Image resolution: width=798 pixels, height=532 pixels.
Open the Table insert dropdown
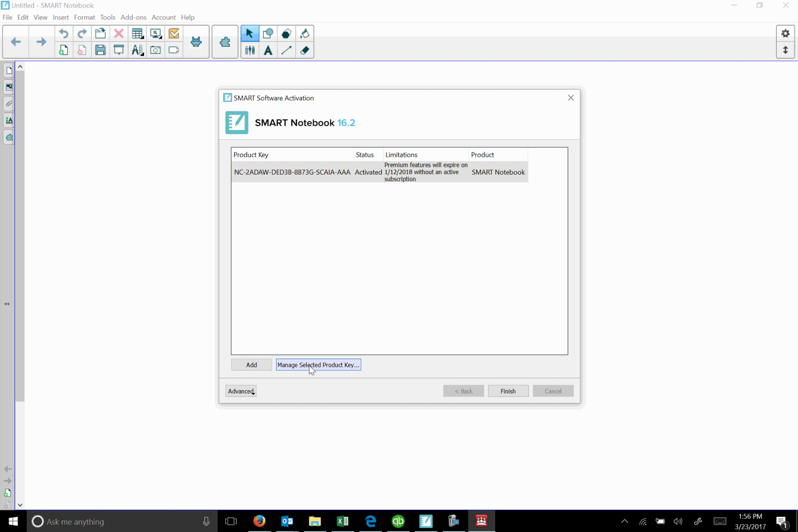(137, 33)
